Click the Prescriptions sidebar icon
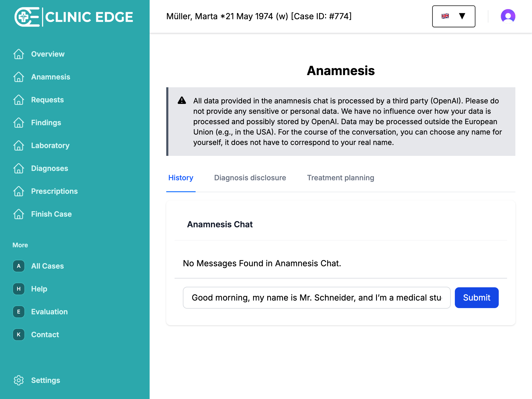 pyautogui.click(x=18, y=191)
